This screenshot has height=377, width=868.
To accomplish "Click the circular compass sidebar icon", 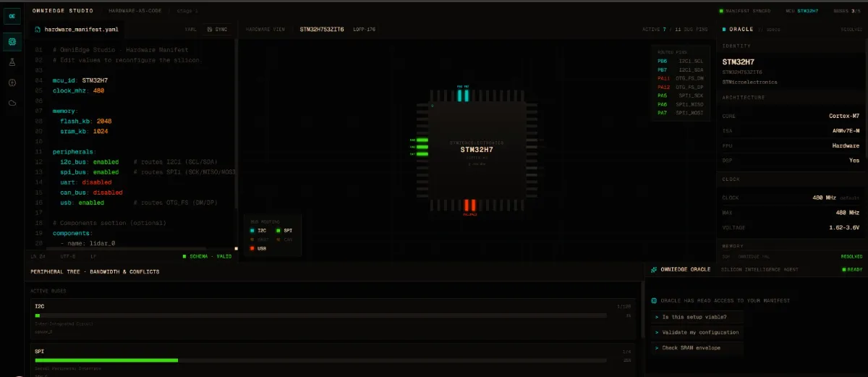I will pyautogui.click(x=12, y=82).
